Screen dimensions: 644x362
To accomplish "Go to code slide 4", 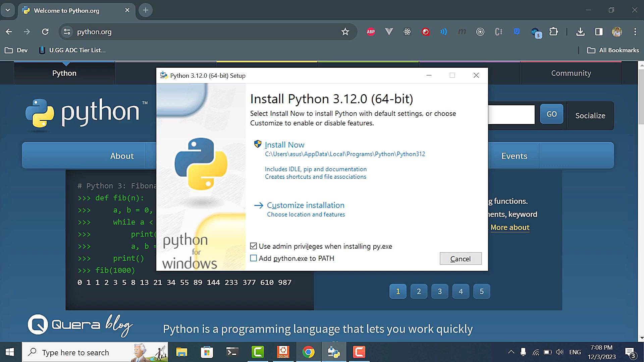I will (461, 291).
